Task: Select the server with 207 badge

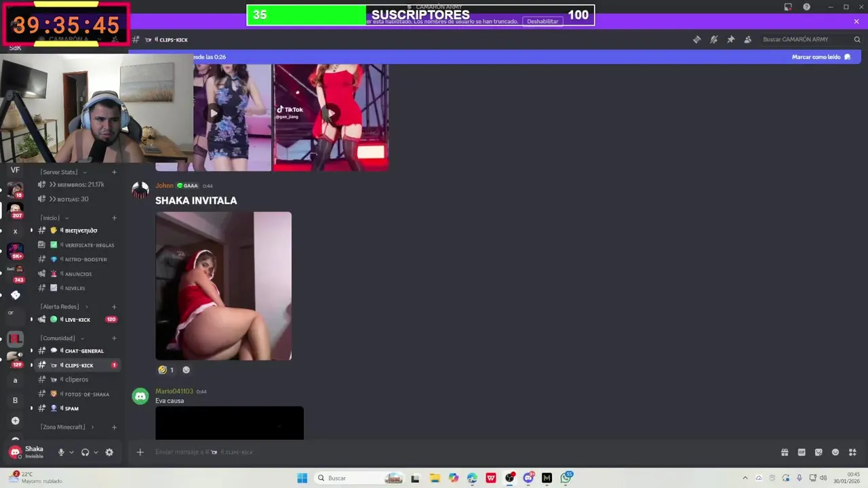Action: coord(15,210)
